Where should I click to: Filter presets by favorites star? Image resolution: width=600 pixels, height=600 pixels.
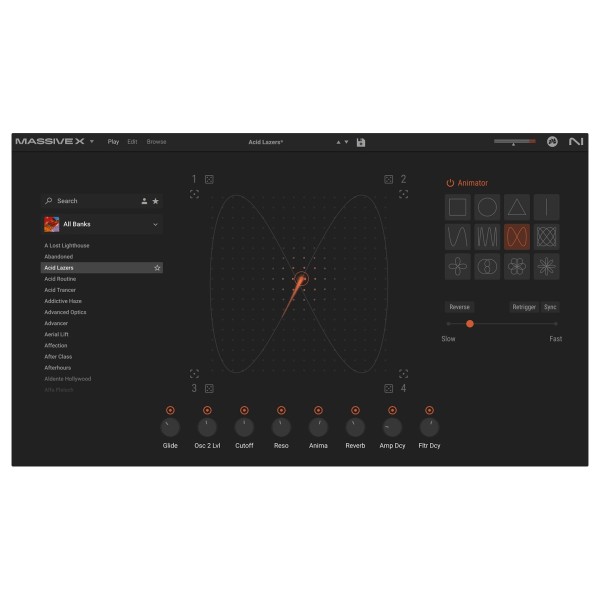pos(155,201)
